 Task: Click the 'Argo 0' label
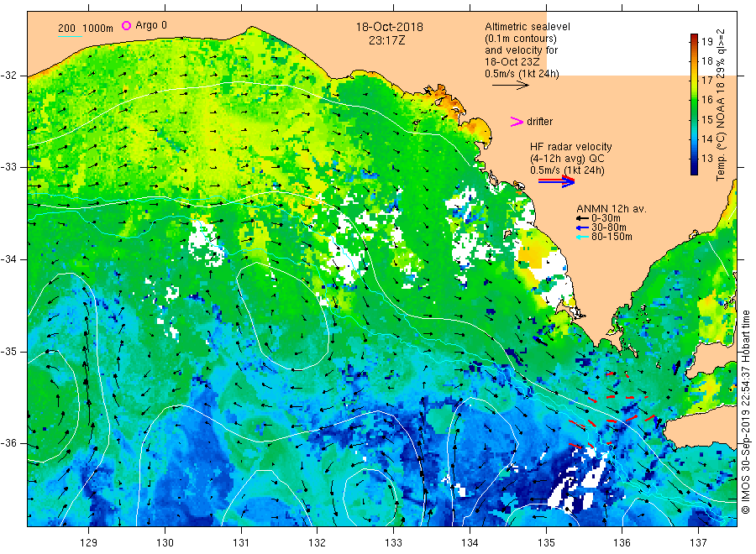click(x=151, y=25)
